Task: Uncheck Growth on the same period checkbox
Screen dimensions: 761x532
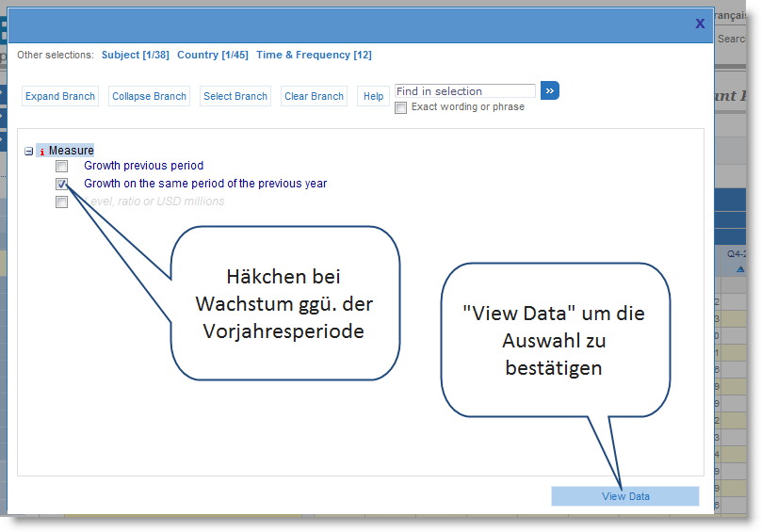Action: (x=62, y=185)
